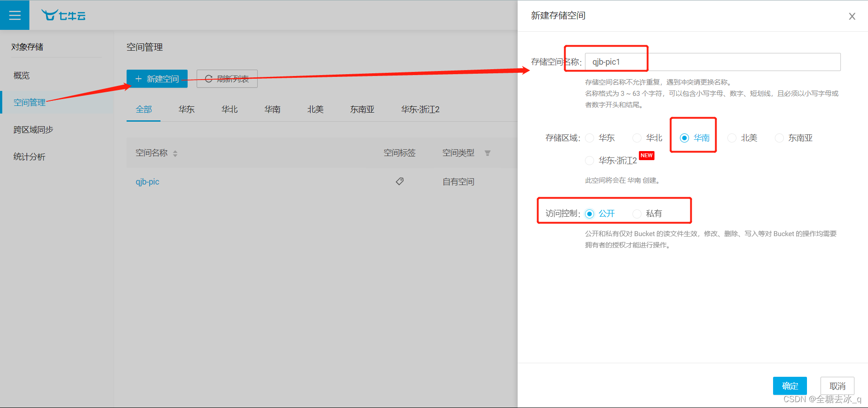The width and height of the screenshot is (868, 408).
Task: Switch to the 全部 tab
Action: click(x=144, y=109)
